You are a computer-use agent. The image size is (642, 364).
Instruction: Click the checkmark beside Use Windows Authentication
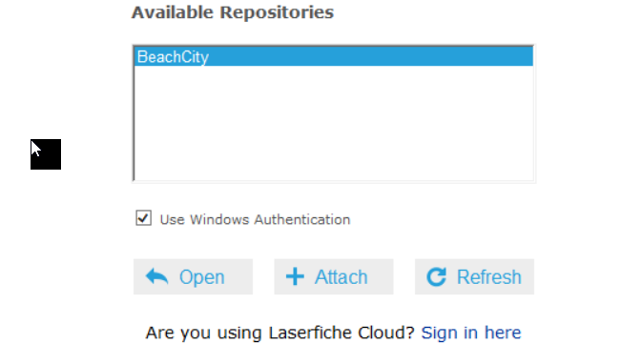[x=143, y=218]
